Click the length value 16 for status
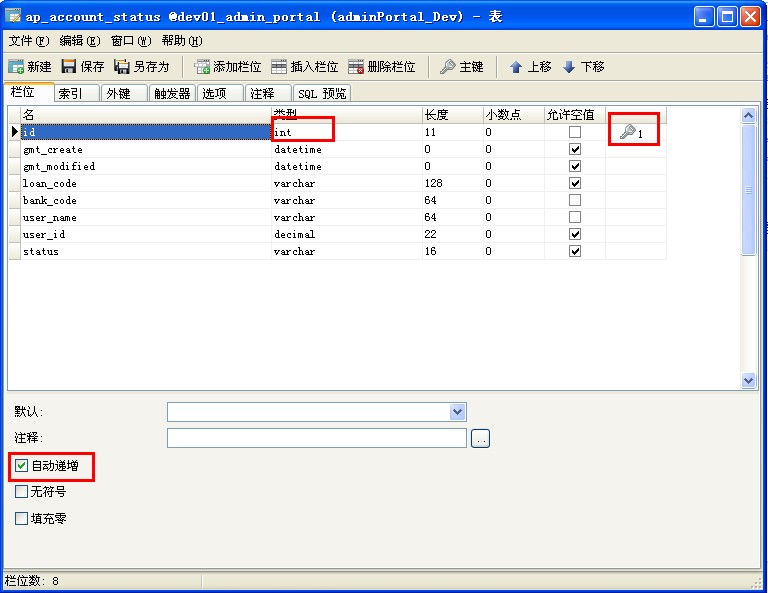The image size is (768, 593). point(453,251)
